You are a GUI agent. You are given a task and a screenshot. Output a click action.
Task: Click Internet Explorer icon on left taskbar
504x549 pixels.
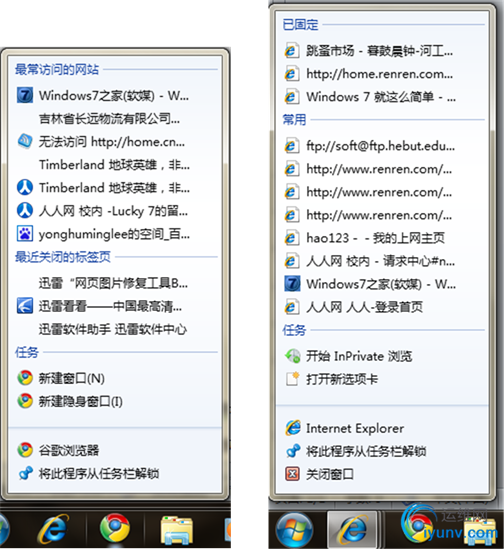point(53,529)
